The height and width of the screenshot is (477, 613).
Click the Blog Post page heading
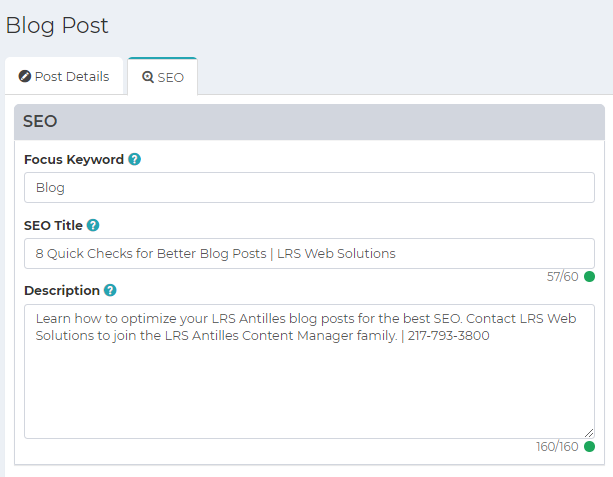57,26
